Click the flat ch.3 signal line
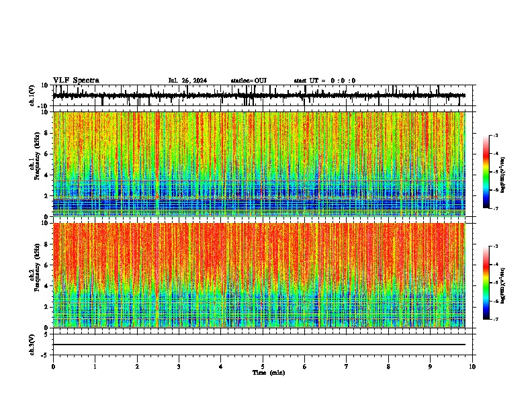Image resolution: width=532 pixels, height=411 pixels. tap(259, 345)
